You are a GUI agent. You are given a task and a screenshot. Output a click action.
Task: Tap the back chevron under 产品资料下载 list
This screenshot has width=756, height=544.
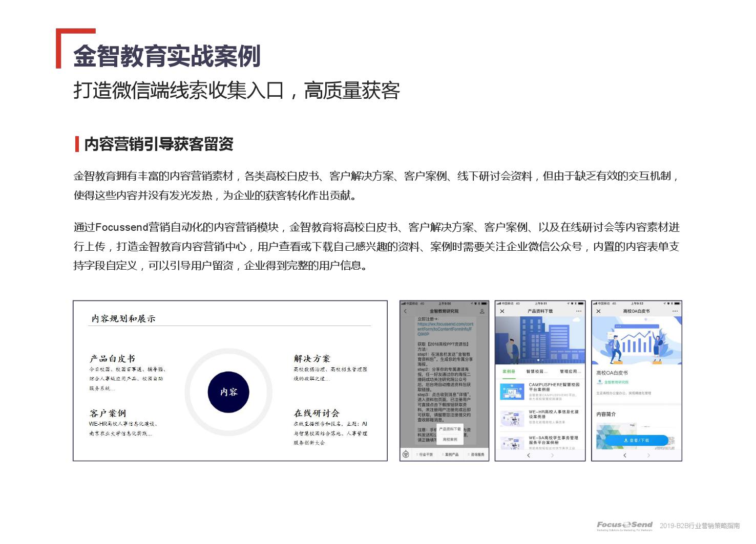[x=529, y=455]
